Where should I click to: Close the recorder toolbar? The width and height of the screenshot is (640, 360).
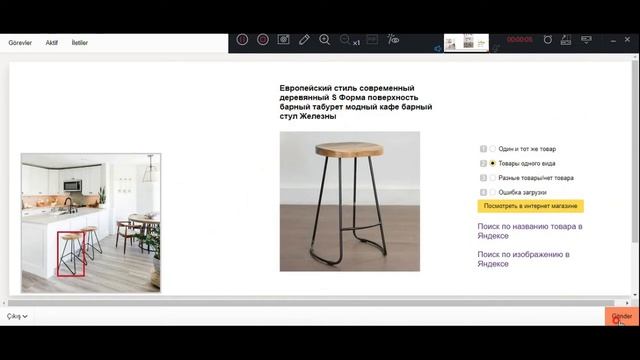pos(627,40)
